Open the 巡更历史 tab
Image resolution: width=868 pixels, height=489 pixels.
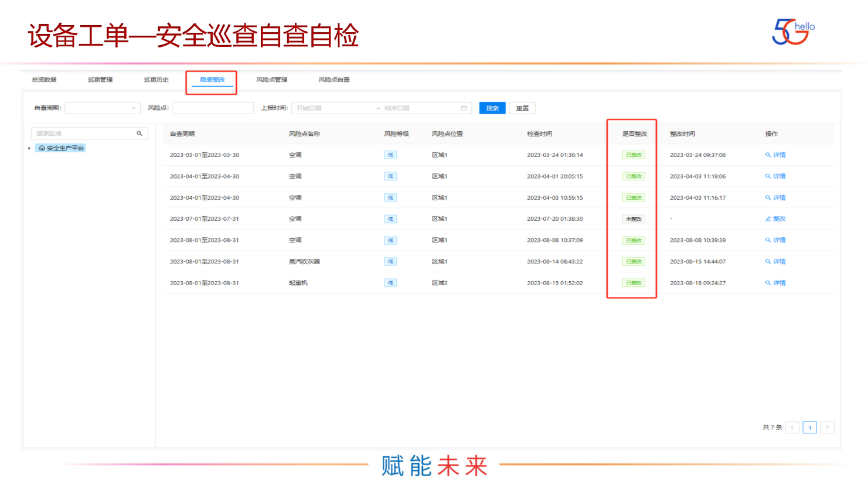pos(156,80)
